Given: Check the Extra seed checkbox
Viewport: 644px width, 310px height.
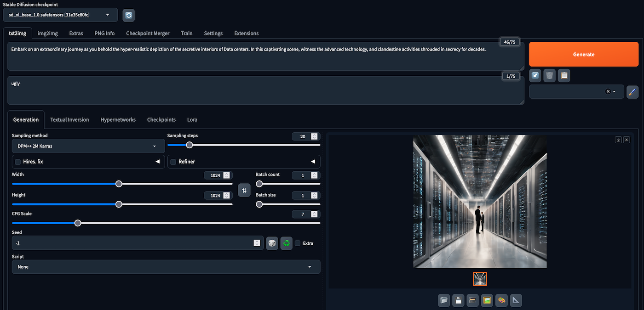Looking at the screenshot, I should (298, 243).
